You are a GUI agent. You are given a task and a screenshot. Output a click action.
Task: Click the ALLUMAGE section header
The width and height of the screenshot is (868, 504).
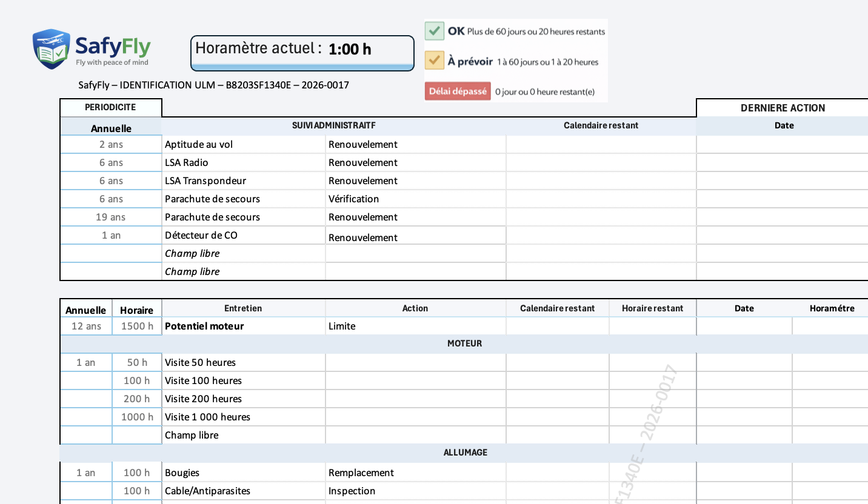(464, 453)
